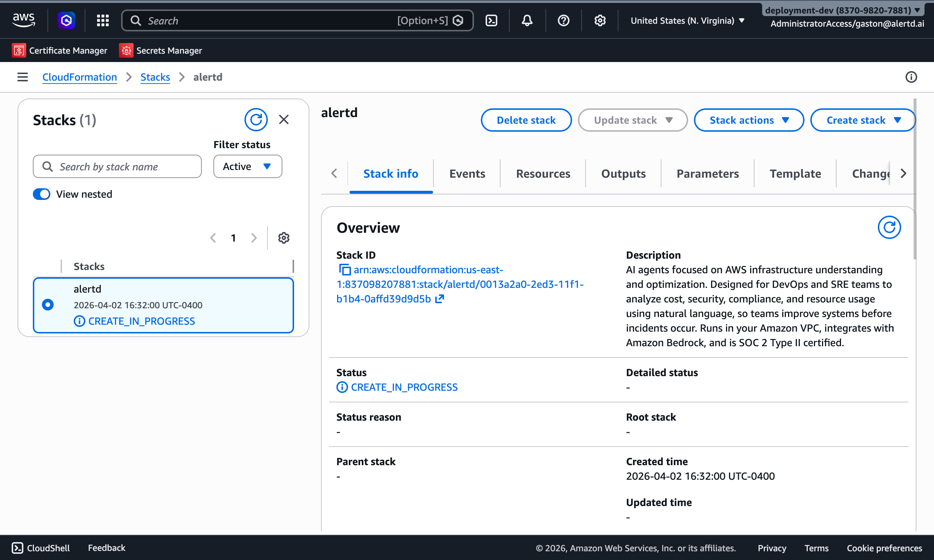
Task: Refresh the Overview section
Action: [x=889, y=227]
